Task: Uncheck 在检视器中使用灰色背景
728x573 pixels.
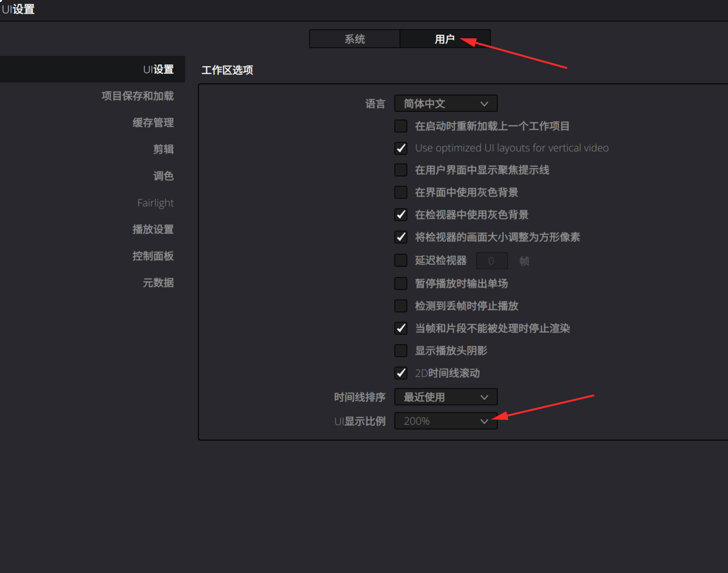Action: (401, 215)
